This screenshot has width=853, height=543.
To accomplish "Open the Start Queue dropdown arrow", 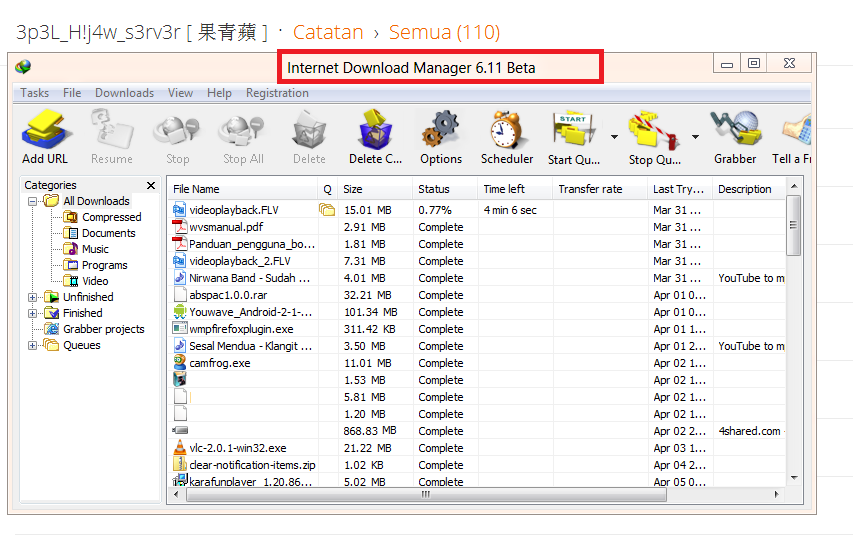I will click(614, 137).
